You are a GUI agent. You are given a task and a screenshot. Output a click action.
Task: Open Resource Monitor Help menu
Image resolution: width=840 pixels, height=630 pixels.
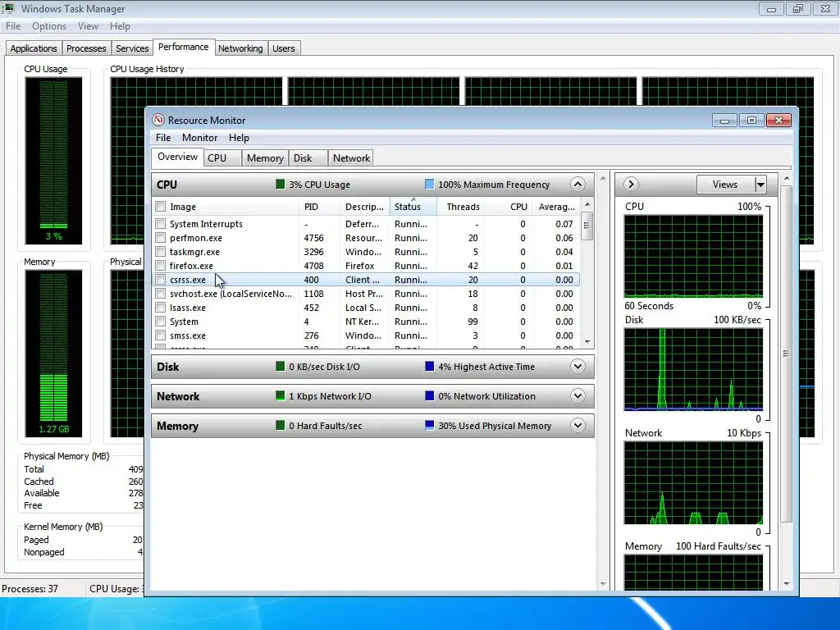[239, 138]
